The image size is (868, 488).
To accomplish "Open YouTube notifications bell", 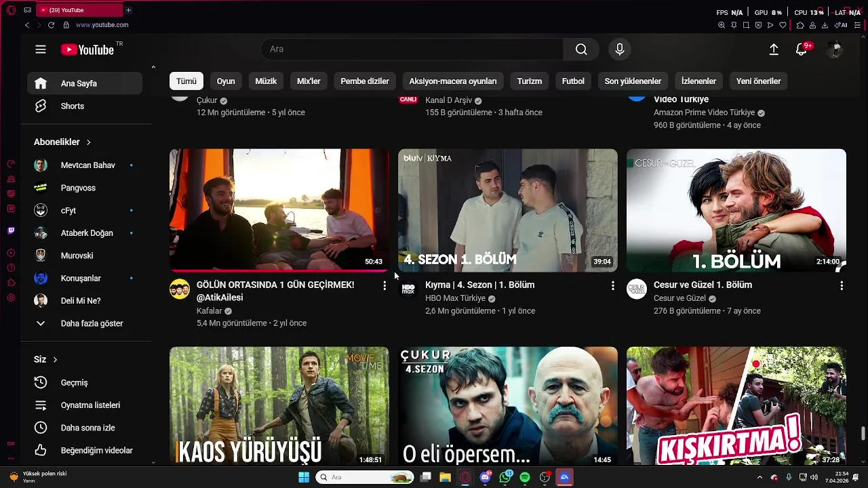I will click(802, 49).
